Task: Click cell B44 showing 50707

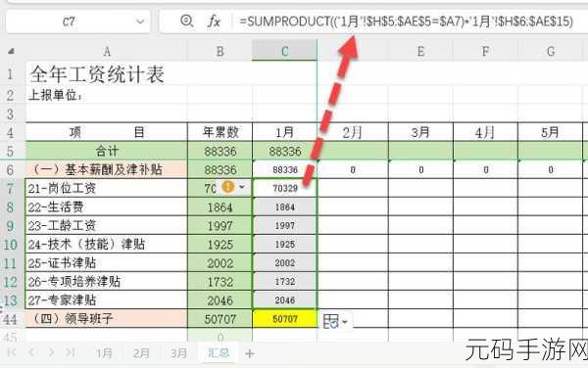Action: 220,319
